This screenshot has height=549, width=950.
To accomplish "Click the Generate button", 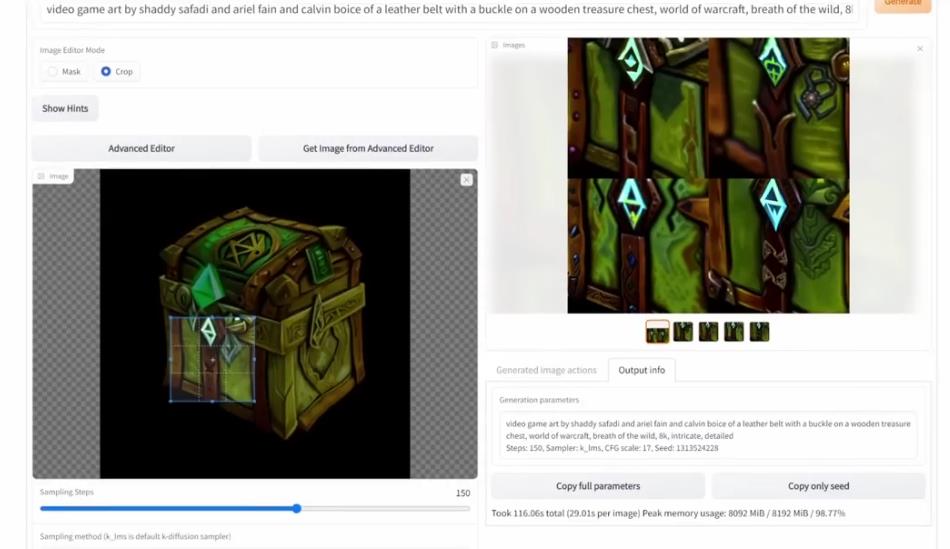I will pyautogui.click(x=903, y=4).
